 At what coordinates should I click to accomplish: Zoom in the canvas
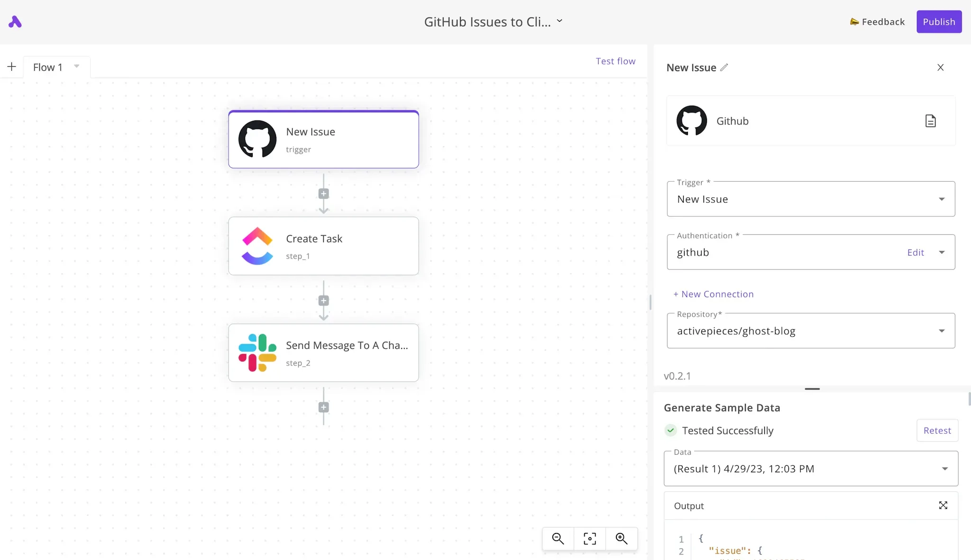(x=622, y=539)
